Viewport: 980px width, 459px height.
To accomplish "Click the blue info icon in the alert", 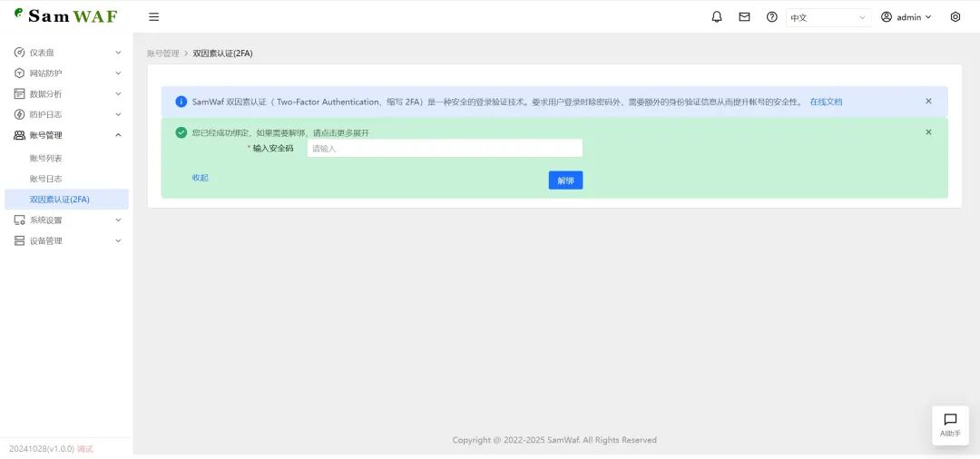I will point(181,102).
